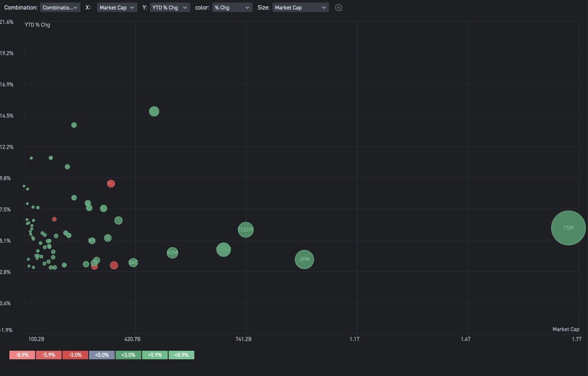Open the Size Market Cap dropdown
This screenshot has height=376, width=588.
pos(300,8)
